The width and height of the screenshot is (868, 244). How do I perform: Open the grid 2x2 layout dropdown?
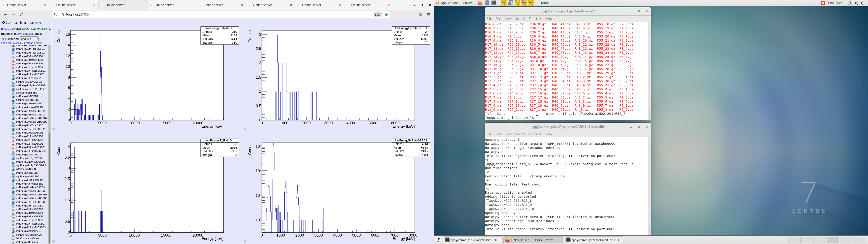(x=29, y=39)
